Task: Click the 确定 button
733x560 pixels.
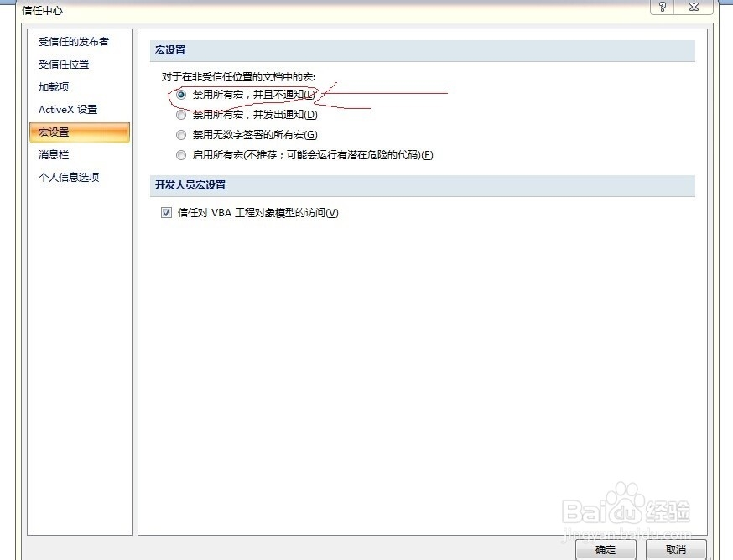Action: 606,551
